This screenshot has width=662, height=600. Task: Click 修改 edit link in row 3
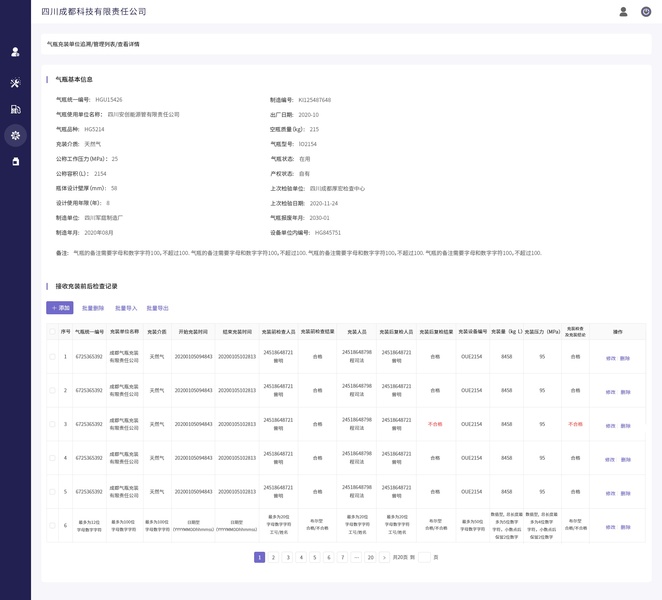pos(610,426)
